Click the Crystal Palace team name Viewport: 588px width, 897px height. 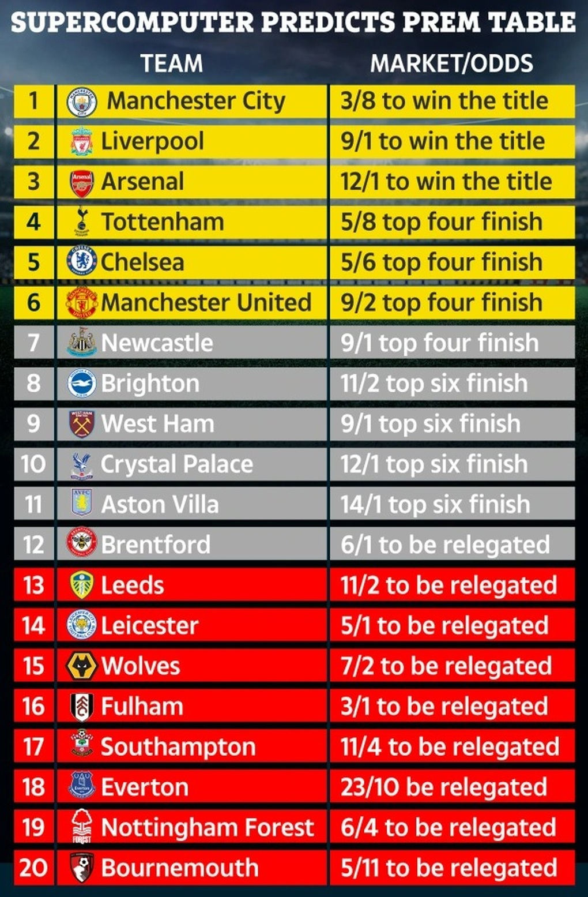click(x=176, y=464)
